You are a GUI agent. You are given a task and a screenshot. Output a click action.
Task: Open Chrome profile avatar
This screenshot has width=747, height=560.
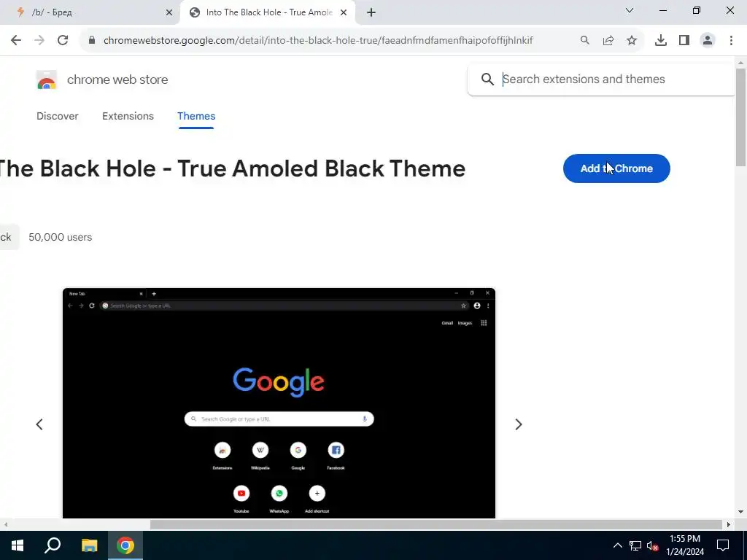pyautogui.click(x=708, y=41)
